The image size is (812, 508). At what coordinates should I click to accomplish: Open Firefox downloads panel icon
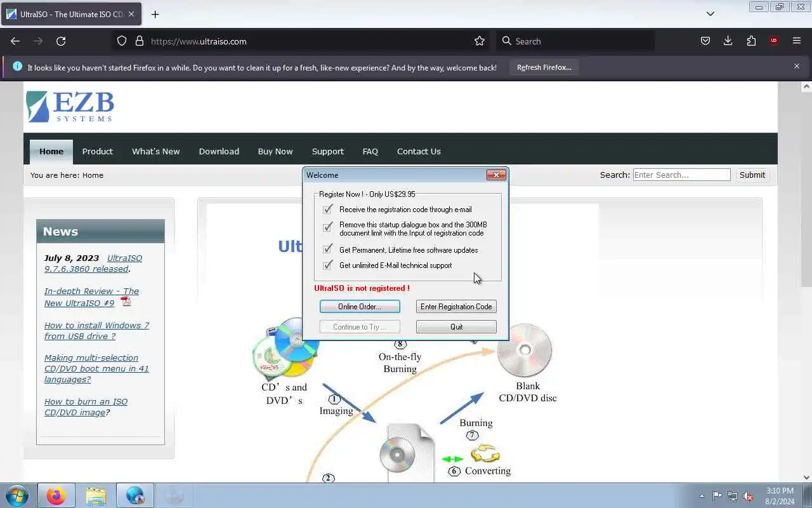click(728, 41)
